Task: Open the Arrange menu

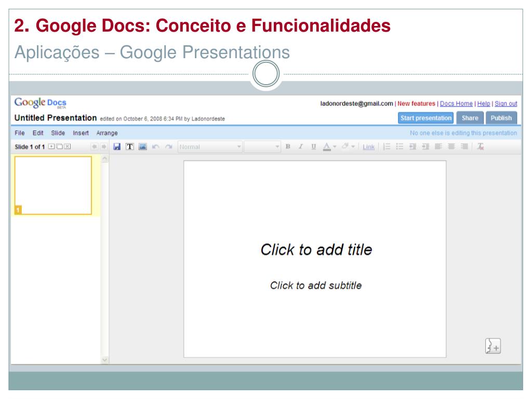Action: click(107, 133)
